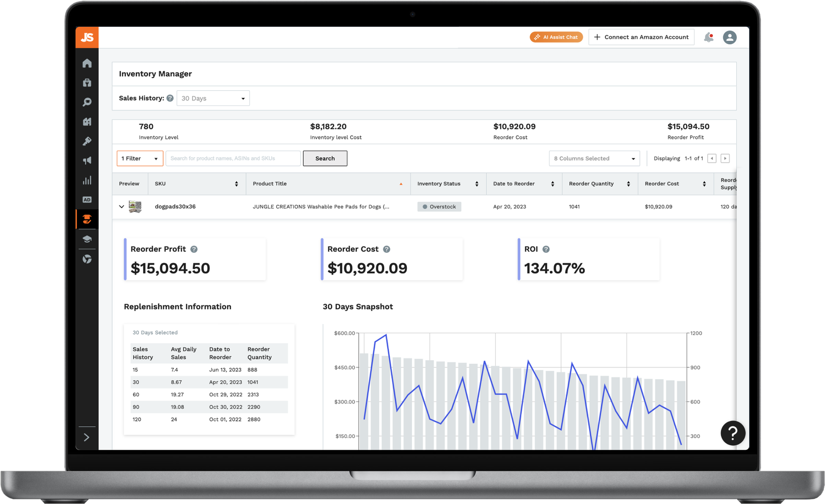Click the Search button
The width and height of the screenshot is (826, 504).
(x=325, y=158)
